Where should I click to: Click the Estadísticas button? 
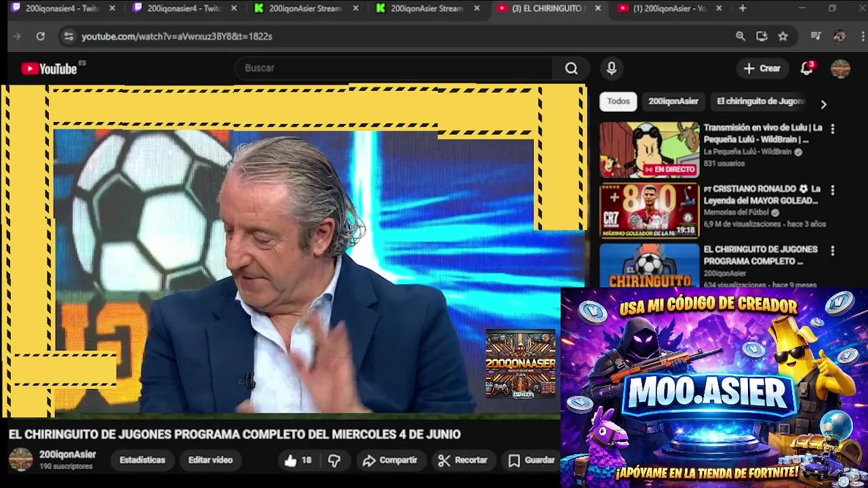point(142,460)
